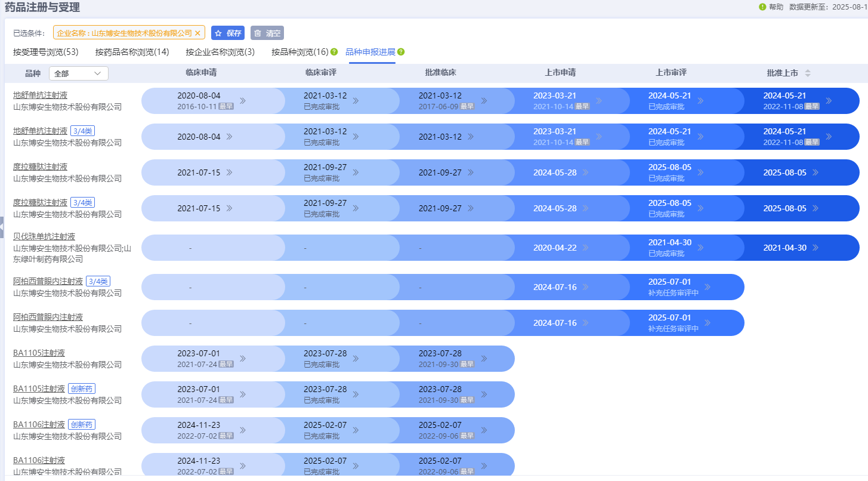Click 临床申请 chevron in 地舒单抗 3/4类 row

(x=229, y=137)
